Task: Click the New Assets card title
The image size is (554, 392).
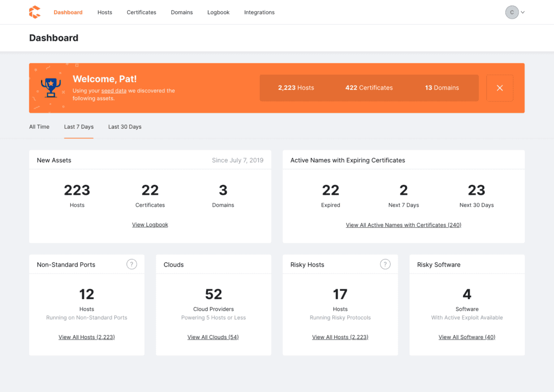Action: point(54,161)
